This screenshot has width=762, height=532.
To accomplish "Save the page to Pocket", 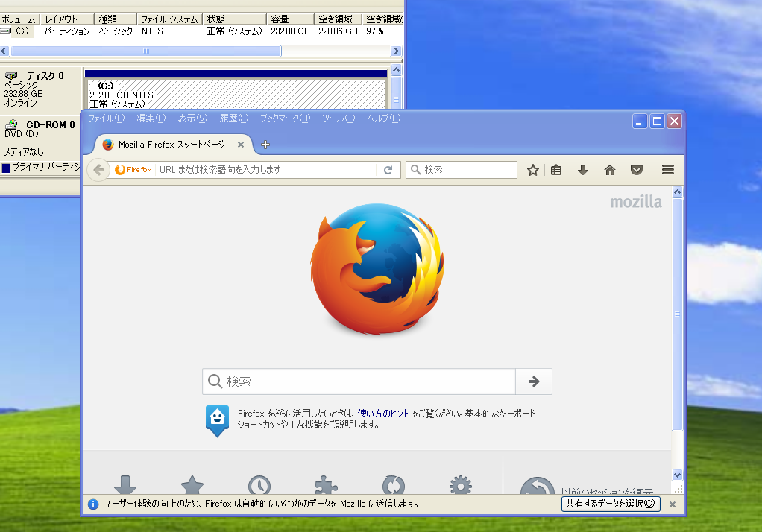I will (x=636, y=170).
